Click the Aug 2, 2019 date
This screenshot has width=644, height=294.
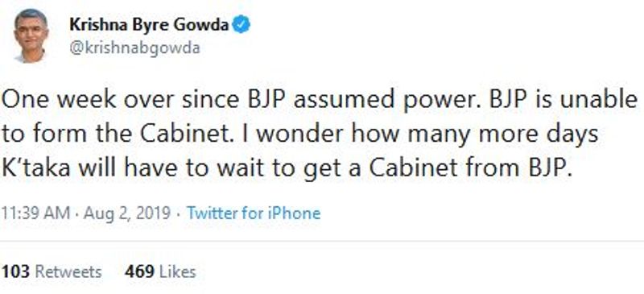(x=127, y=213)
